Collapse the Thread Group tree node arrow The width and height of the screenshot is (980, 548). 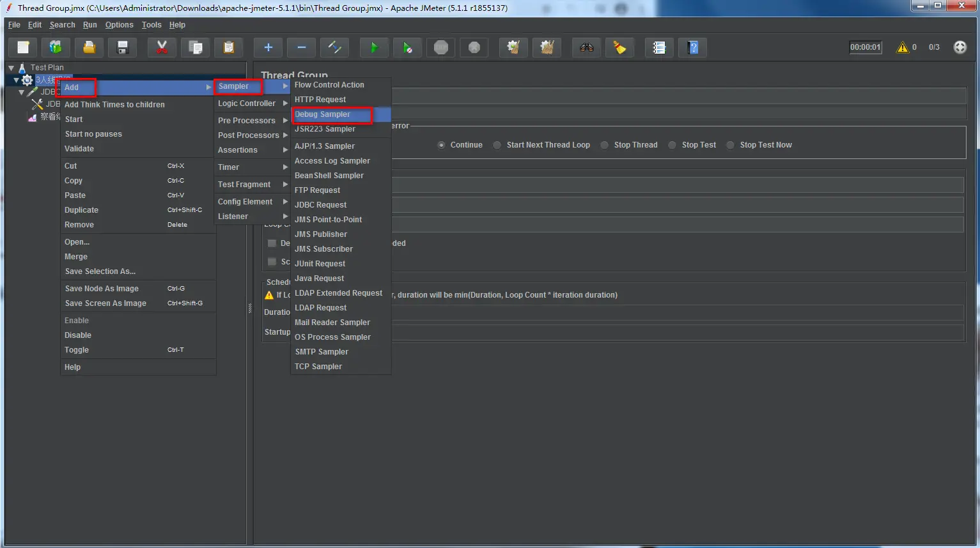pyautogui.click(x=17, y=80)
